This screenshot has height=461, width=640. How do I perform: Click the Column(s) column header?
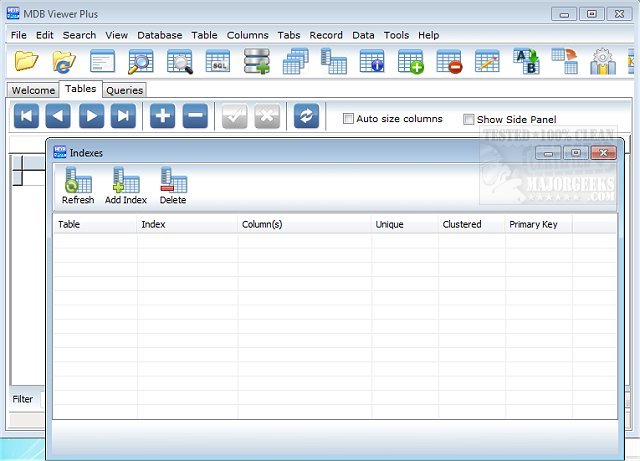click(304, 224)
